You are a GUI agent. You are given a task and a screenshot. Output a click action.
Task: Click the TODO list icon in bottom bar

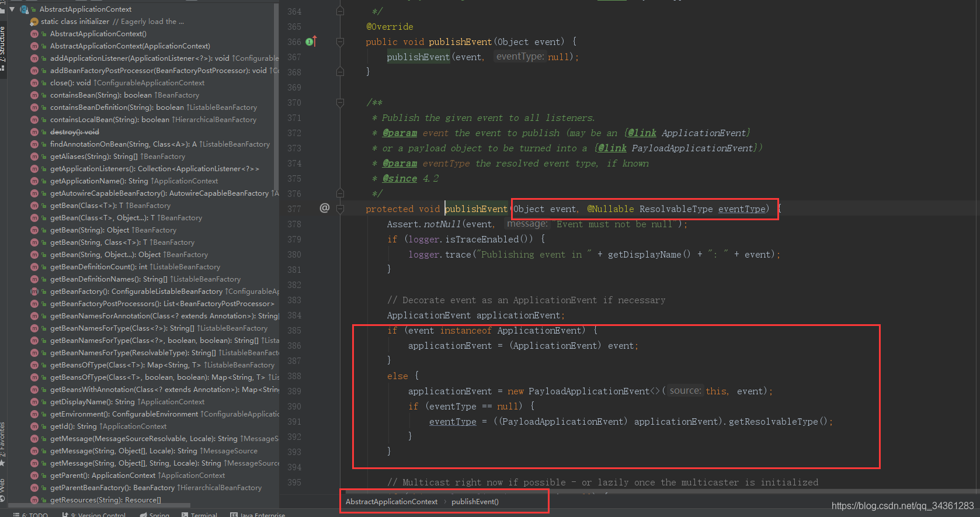pyautogui.click(x=16, y=515)
